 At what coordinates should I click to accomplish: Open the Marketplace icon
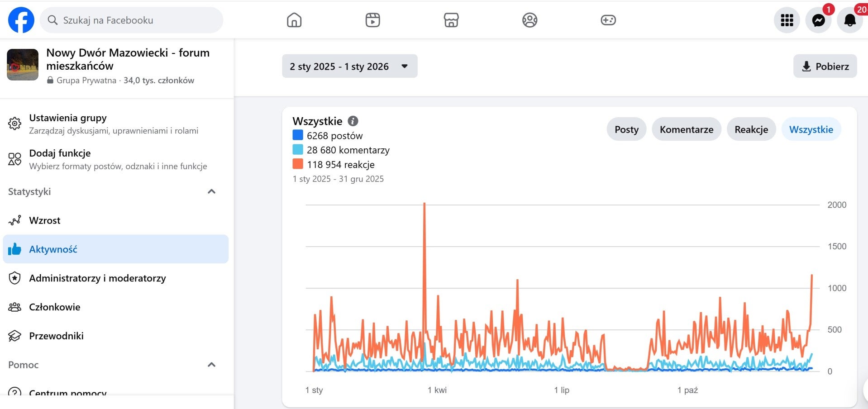(451, 20)
